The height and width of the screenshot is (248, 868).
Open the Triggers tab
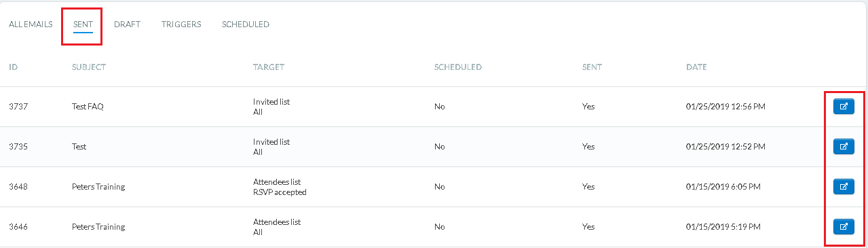(181, 24)
